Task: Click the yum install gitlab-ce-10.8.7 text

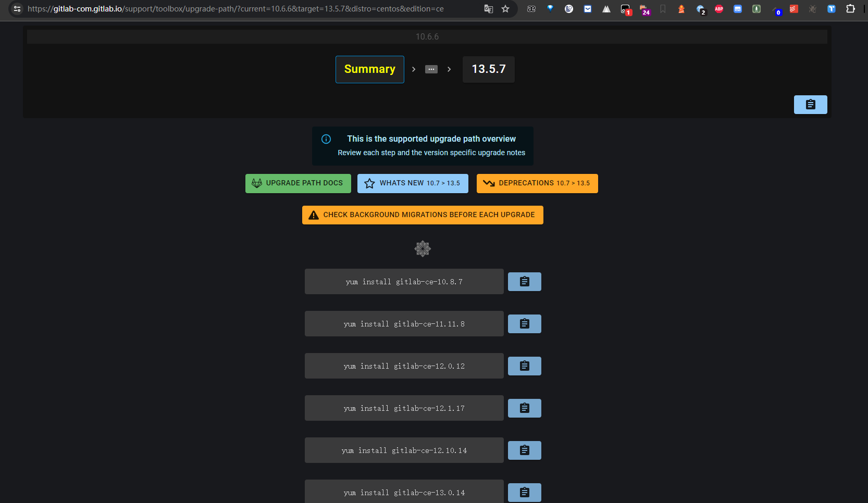Action: coord(404,282)
